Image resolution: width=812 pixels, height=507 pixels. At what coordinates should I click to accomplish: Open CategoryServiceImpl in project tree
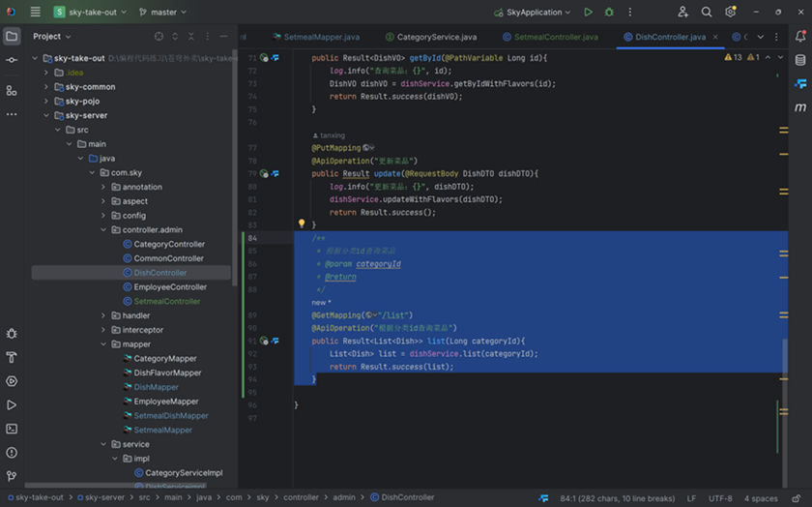(x=179, y=473)
